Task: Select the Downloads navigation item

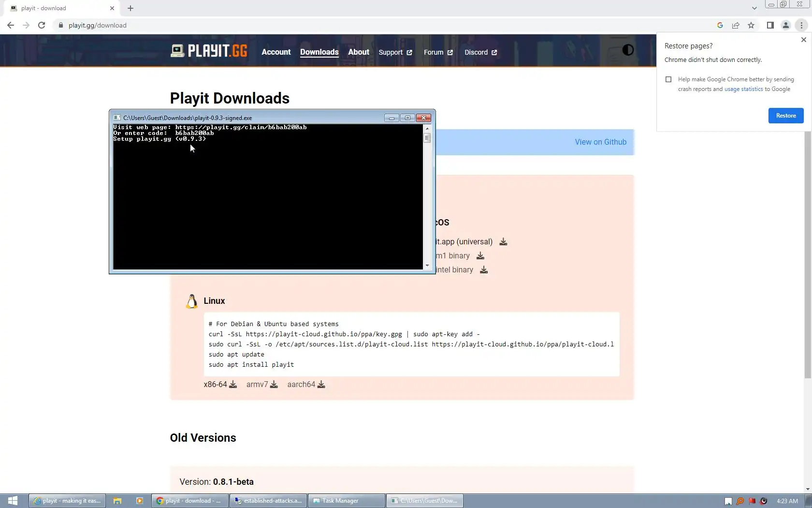Action: click(319, 52)
